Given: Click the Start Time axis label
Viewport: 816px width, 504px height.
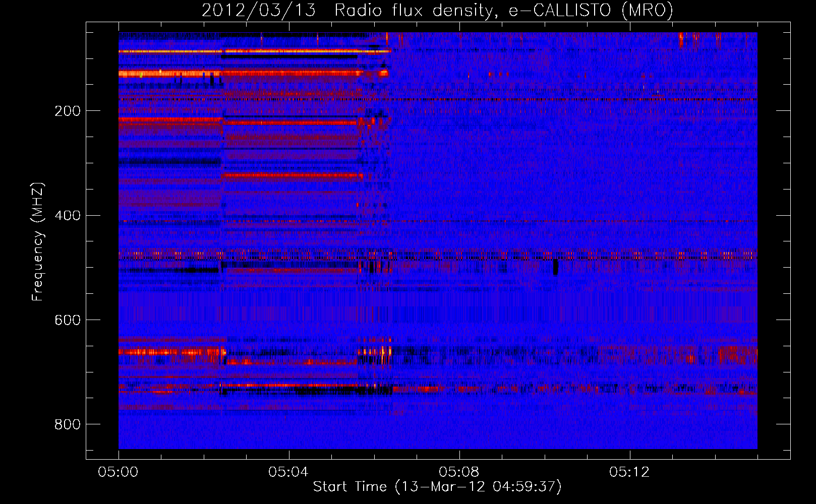Looking at the screenshot, I should coord(437,487).
